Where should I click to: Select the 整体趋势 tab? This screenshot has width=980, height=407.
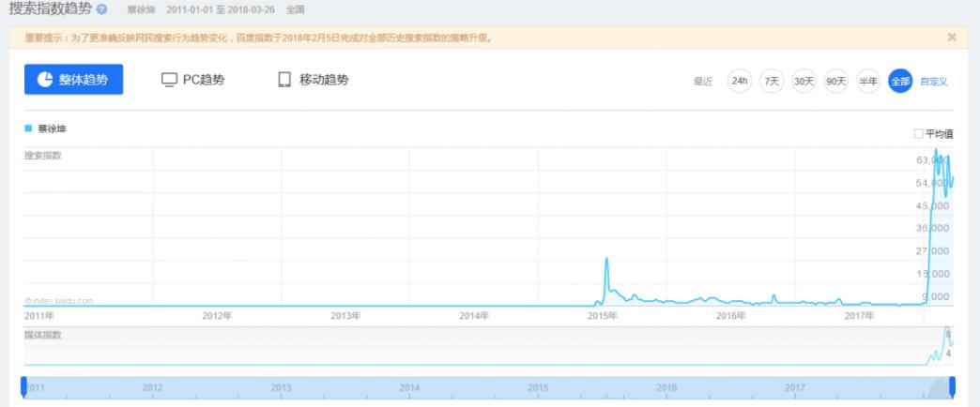click(74, 80)
